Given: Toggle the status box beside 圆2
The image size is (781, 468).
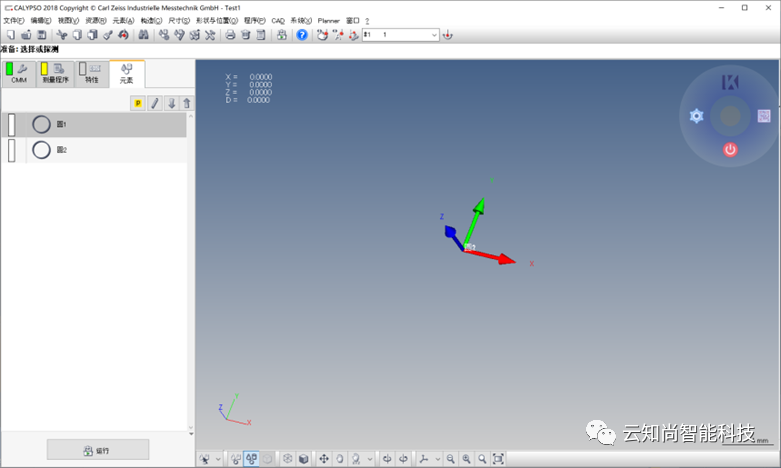Looking at the screenshot, I should click(12, 150).
